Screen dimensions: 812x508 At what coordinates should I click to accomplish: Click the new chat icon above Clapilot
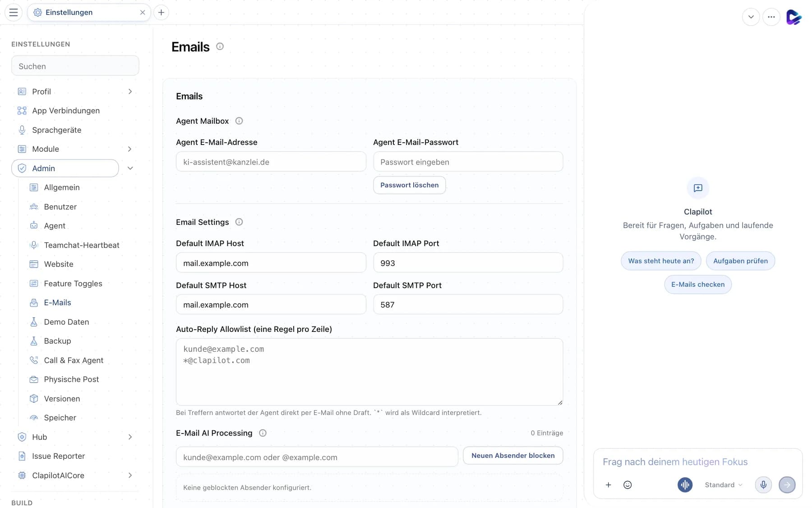tap(698, 188)
